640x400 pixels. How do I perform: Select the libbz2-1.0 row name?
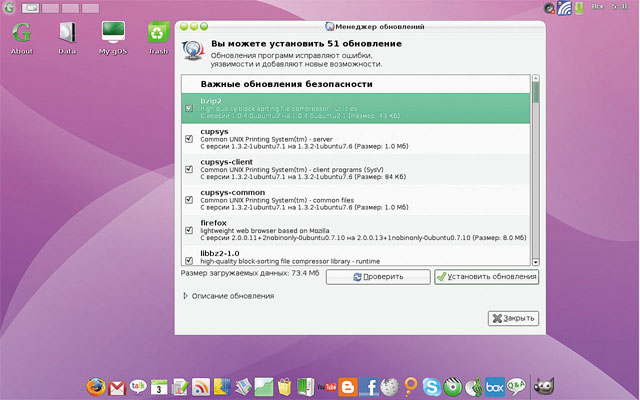[x=220, y=253]
